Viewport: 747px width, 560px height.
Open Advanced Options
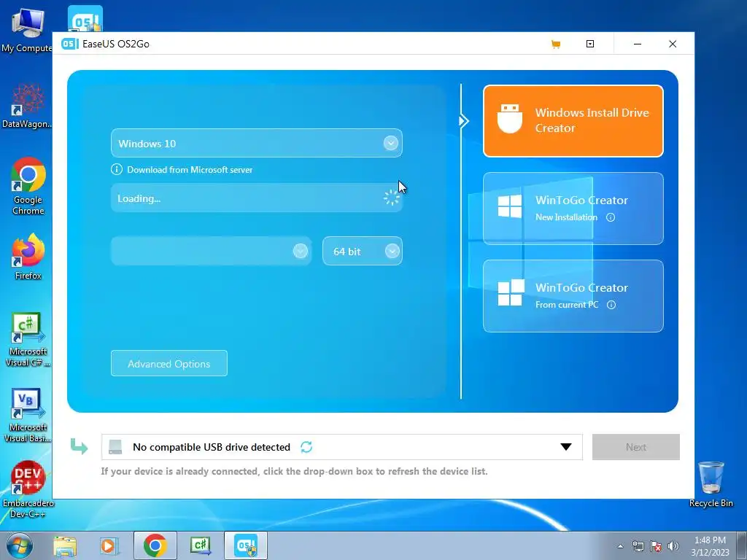point(169,363)
